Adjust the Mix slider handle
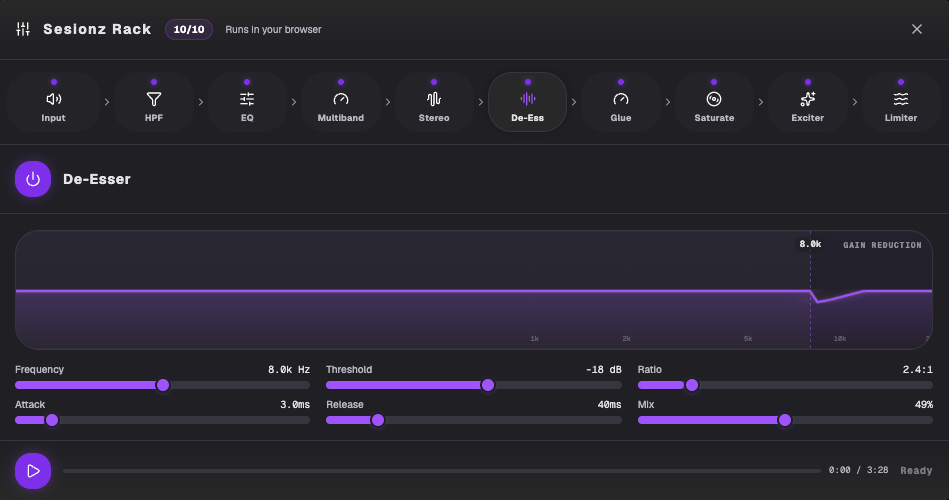This screenshot has width=949, height=500. (785, 420)
